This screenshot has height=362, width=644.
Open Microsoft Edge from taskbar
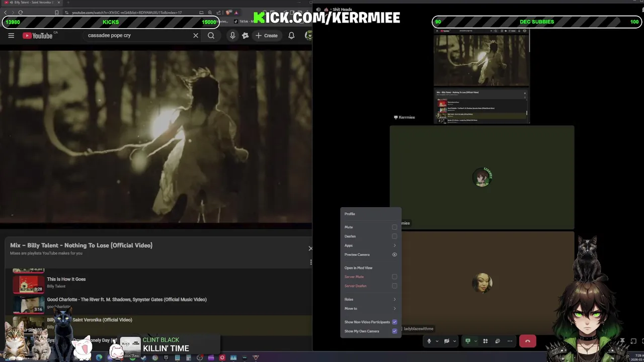point(99,357)
